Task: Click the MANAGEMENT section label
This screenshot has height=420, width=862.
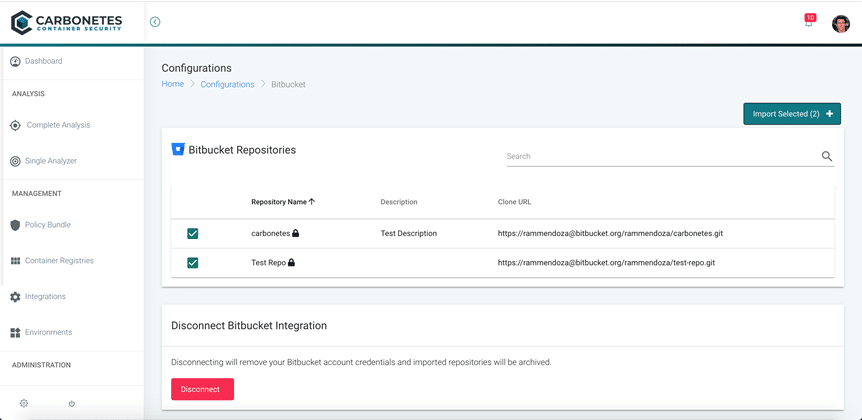Action: point(36,194)
